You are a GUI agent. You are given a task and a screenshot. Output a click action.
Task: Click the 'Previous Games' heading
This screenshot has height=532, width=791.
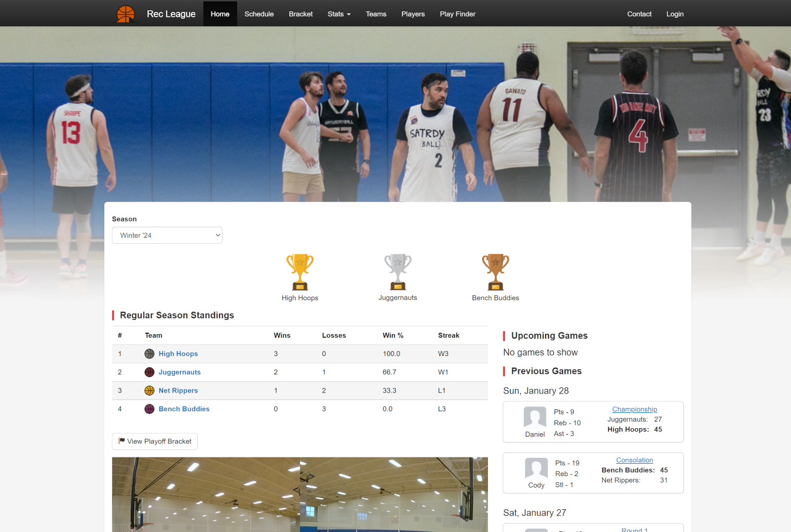(546, 371)
